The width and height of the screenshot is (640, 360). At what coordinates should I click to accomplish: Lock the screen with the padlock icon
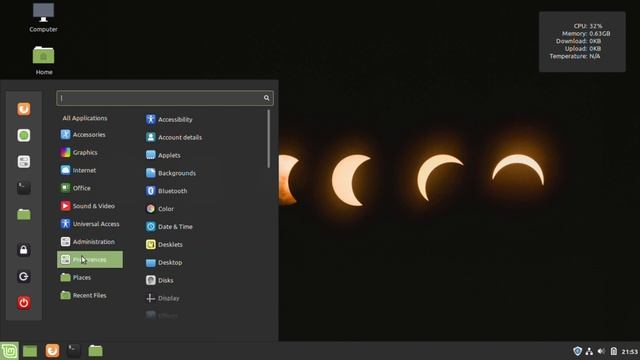coord(24,250)
